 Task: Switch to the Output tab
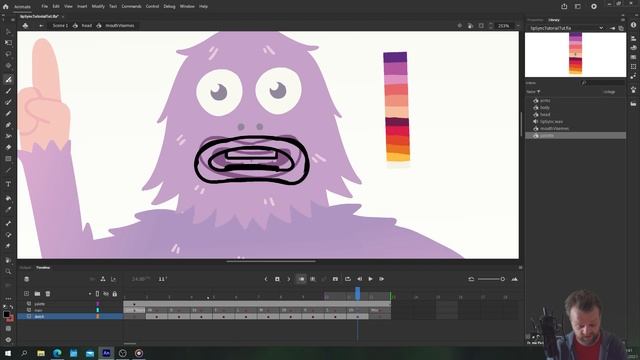click(x=25, y=268)
